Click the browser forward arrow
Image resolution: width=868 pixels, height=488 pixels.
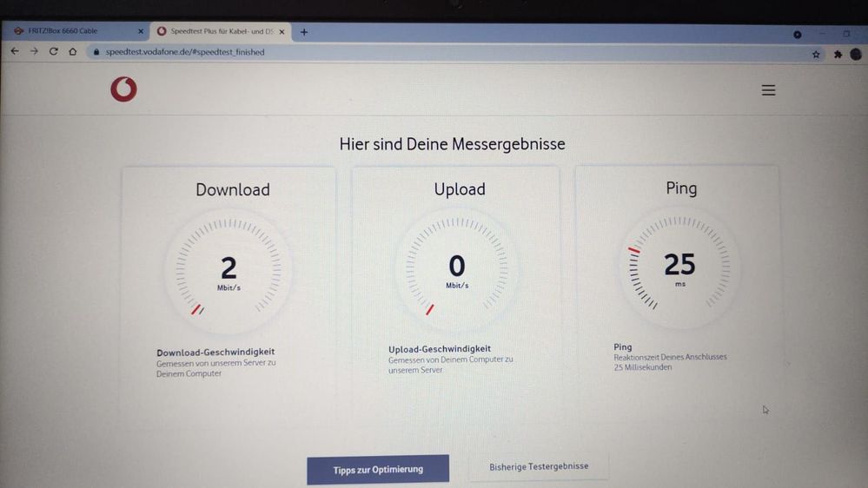(35, 51)
